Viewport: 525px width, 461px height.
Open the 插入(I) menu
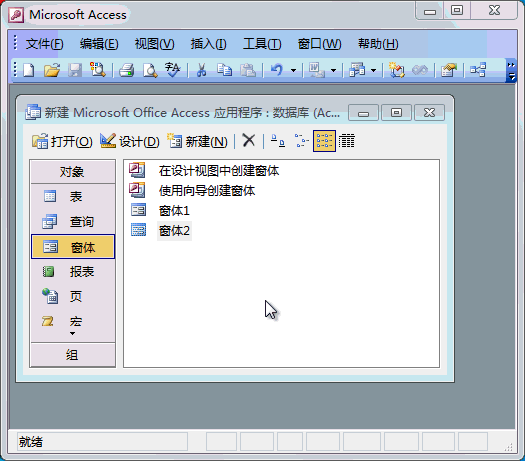[208, 44]
